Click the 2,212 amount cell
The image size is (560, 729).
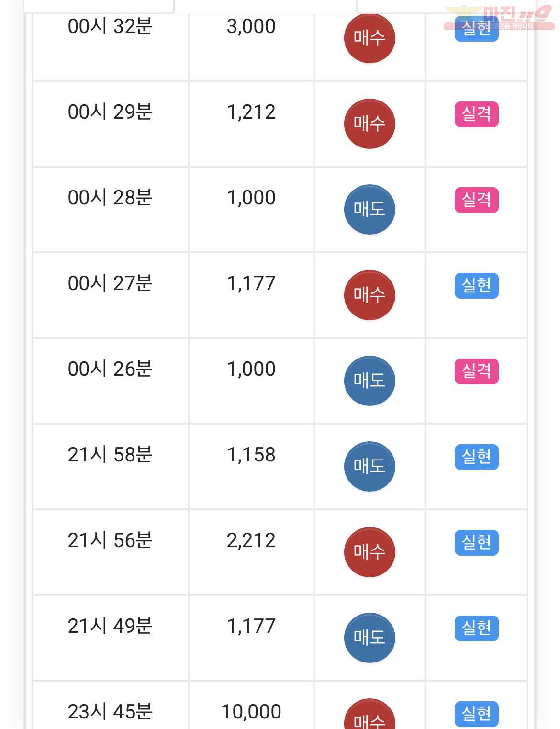click(x=251, y=552)
